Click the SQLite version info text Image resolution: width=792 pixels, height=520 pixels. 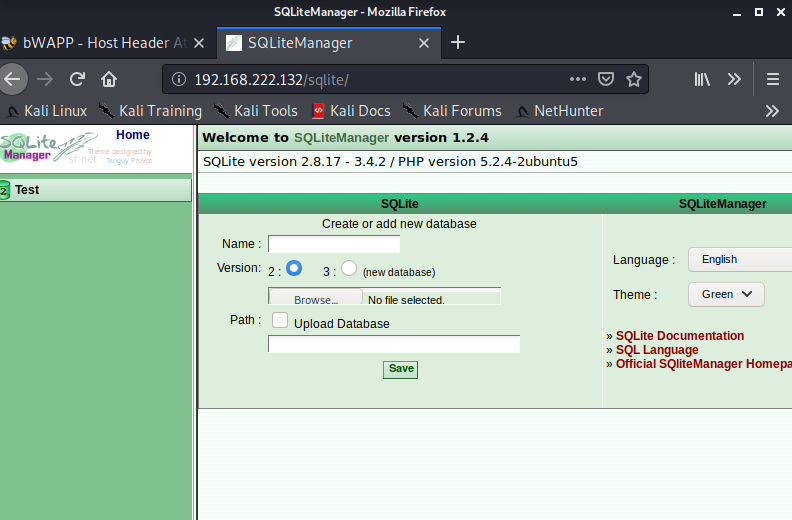(390, 162)
